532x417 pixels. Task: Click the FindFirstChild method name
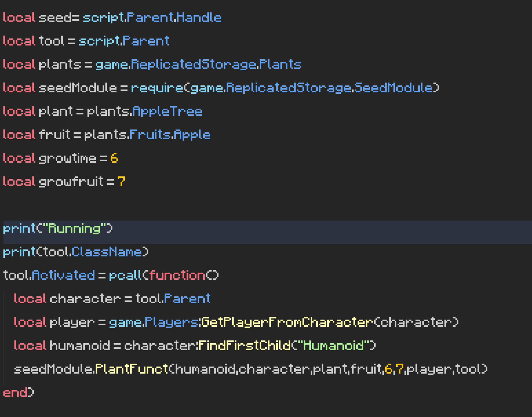[245, 345]
